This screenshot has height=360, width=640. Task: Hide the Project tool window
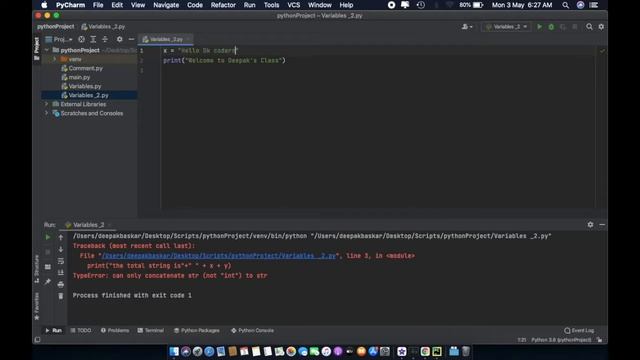tap(131, 39)
